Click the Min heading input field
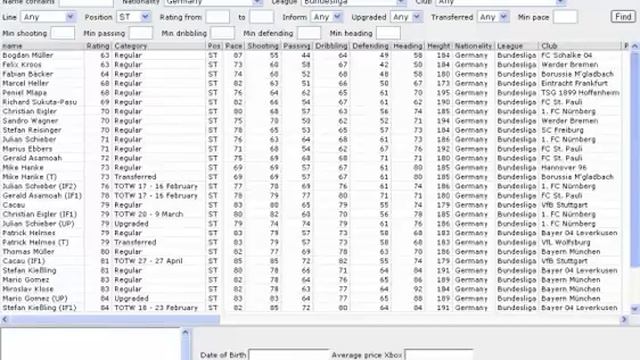Viewport: 640px width, 360px height. [388, 33]
